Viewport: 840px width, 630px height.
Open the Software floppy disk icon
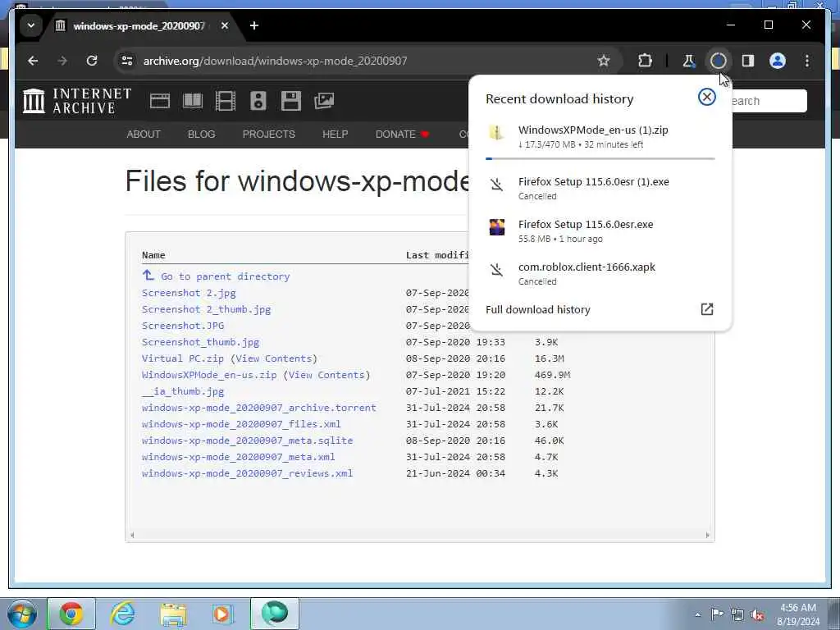click(x=291, y=101)
